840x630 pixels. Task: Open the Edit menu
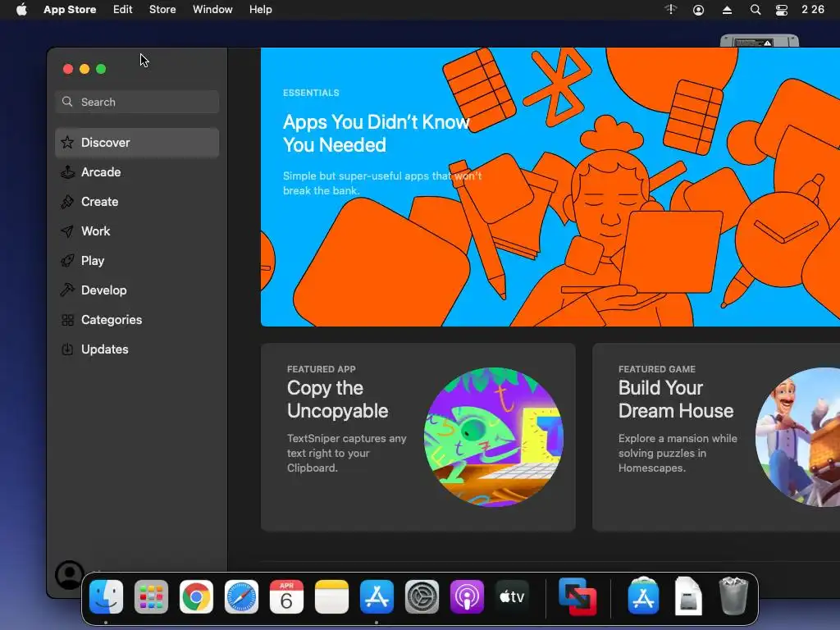(x=123, y=10)
